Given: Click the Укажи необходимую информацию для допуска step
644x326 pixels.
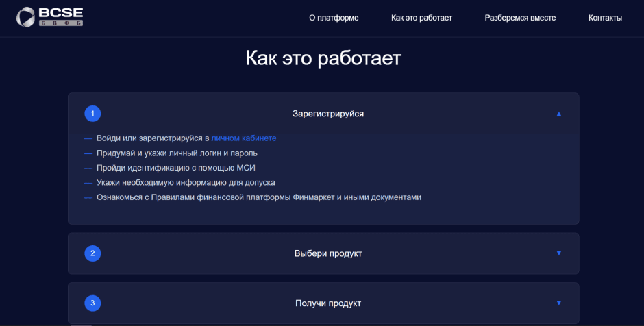Looking at the screenshot, I should tap(186, 183).
